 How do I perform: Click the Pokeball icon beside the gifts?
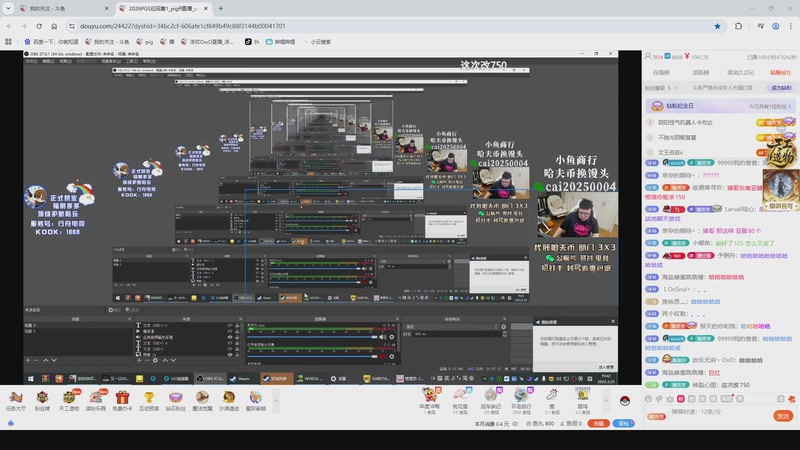624,401
